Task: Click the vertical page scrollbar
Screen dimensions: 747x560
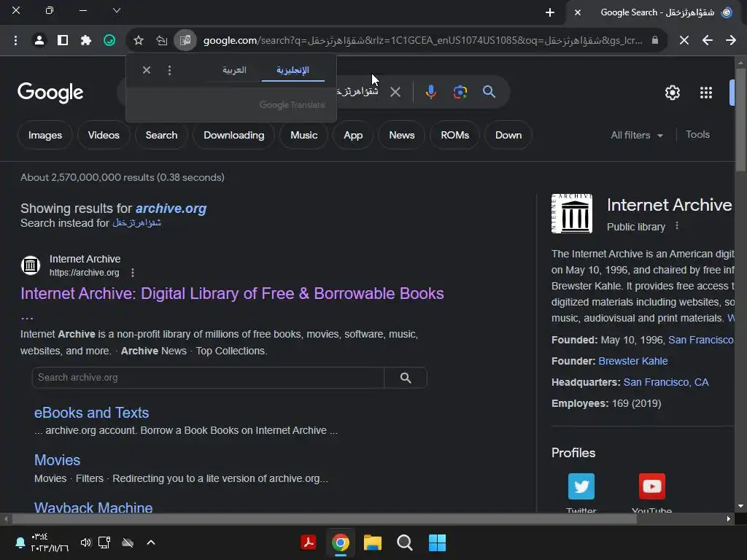Action: pyautogui.click(x=741, y=119)
